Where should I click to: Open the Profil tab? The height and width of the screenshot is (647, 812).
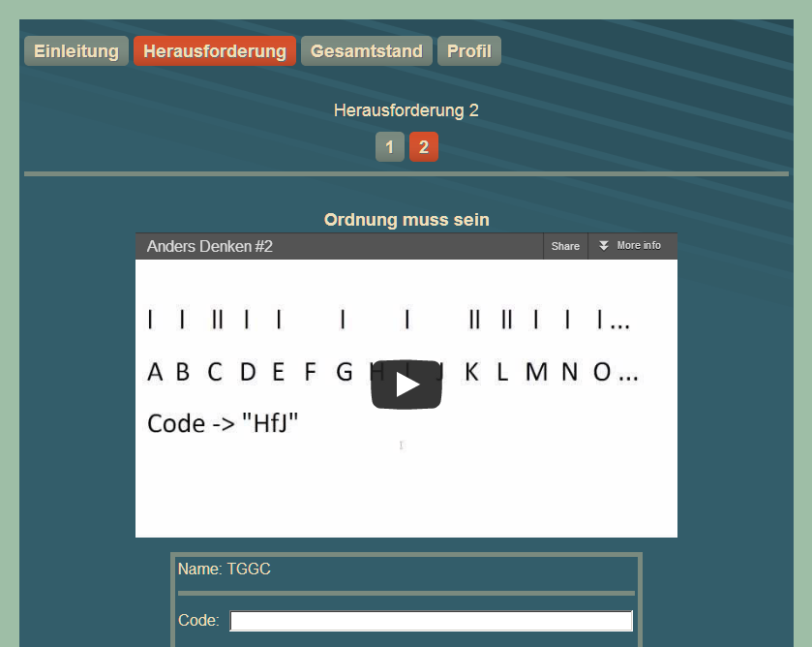(468, 51)
